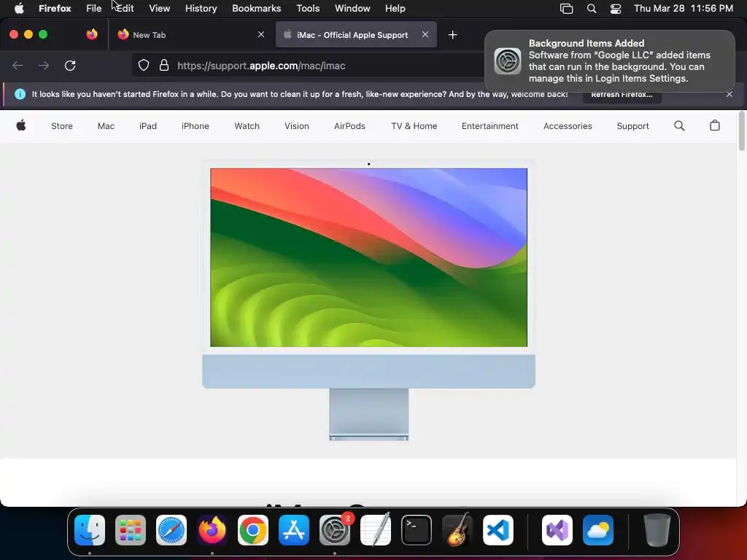Open GarageBand from the Dock
This screenshot has width=747, height=560.
[457, 530]
